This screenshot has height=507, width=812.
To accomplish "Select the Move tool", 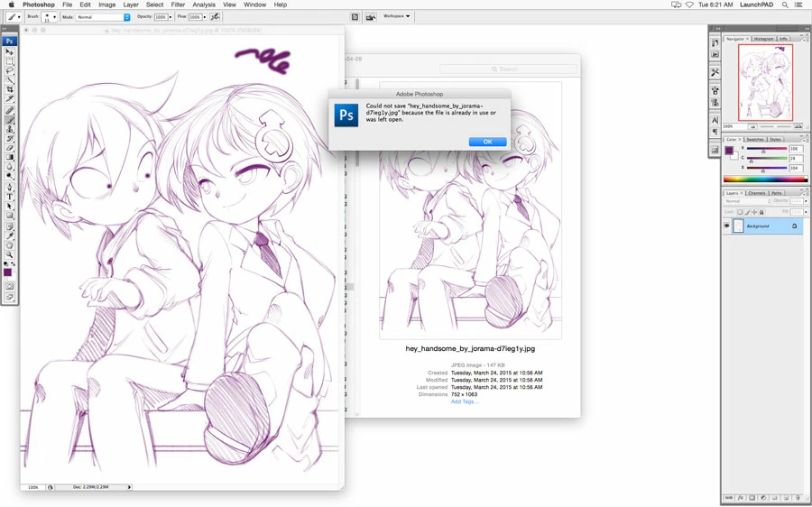I will [x=9, y=52].
